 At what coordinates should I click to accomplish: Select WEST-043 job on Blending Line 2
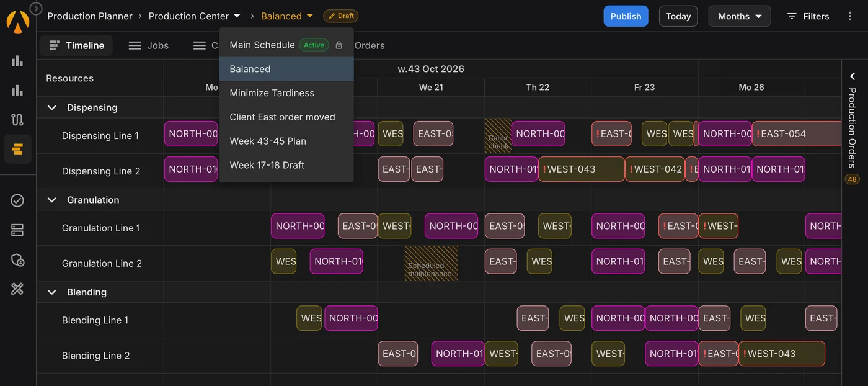coord(781,354)
